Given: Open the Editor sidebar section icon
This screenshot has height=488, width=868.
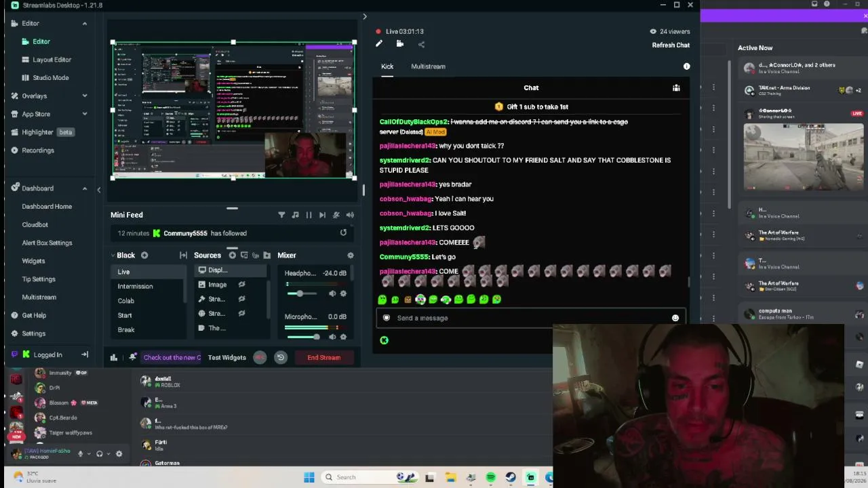Looking at the screenshot, I should coord(15,23).
